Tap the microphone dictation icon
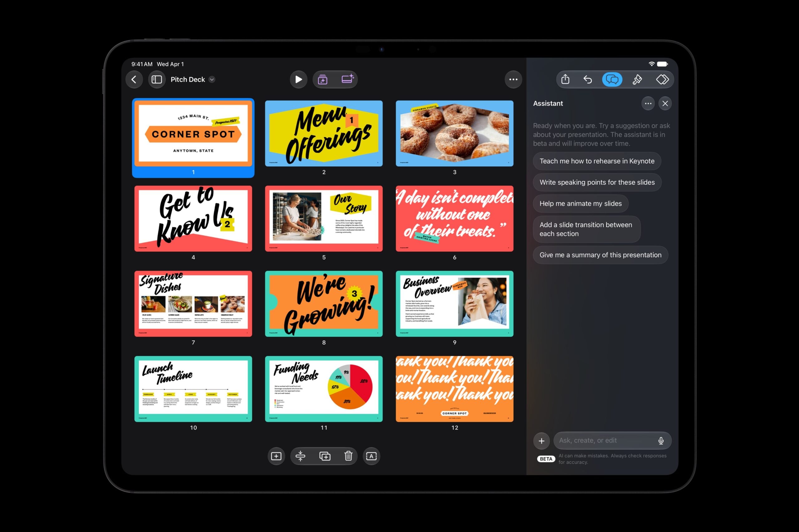 661,440
